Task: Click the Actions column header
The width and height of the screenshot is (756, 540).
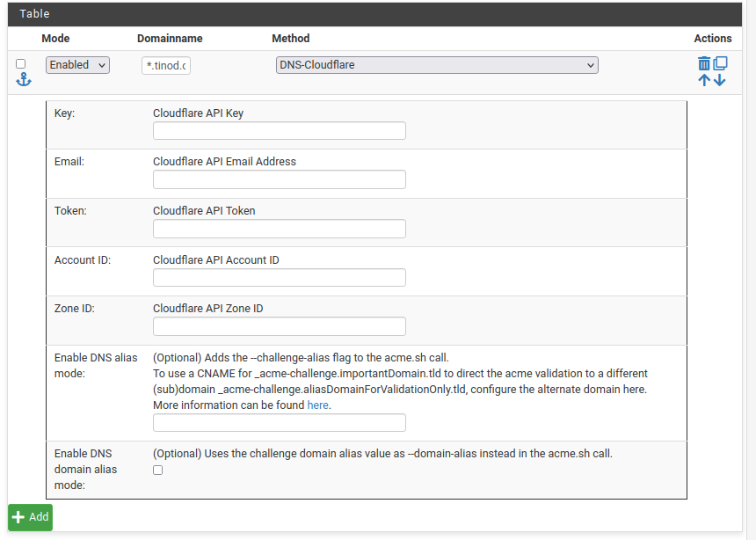Action: pyautogui.click(x=712, y=39)
